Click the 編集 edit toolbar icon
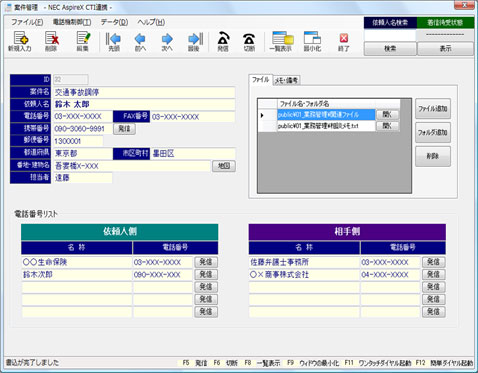478x373 pixels. (x=83, y=41)
